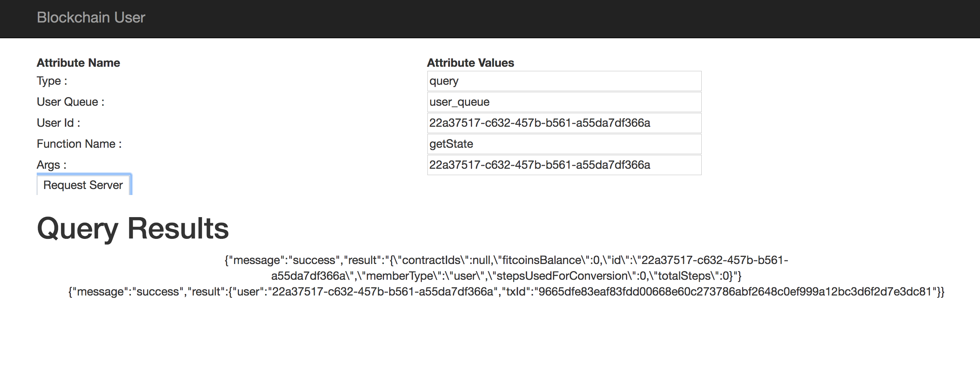The image size is (980, 375).
Task: Click the Attribute Name column header
Action: click(78, 63)
